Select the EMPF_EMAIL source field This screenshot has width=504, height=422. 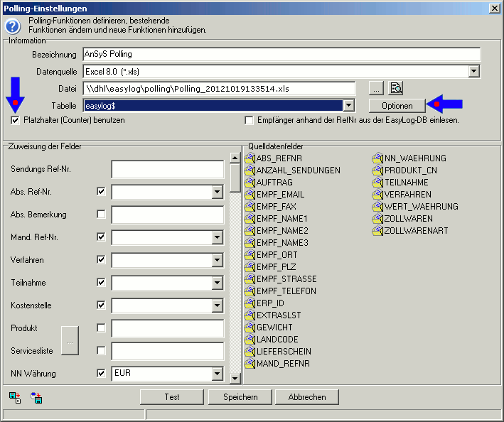coord(280,195)
